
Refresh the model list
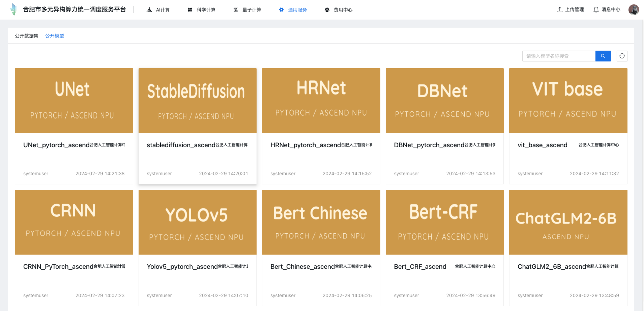[622, 56]
